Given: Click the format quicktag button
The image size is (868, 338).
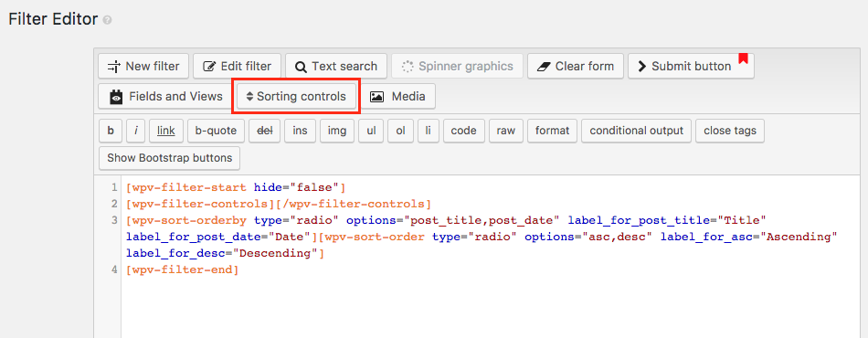Looking at the screenshot, I should click(x=552, y=132).
